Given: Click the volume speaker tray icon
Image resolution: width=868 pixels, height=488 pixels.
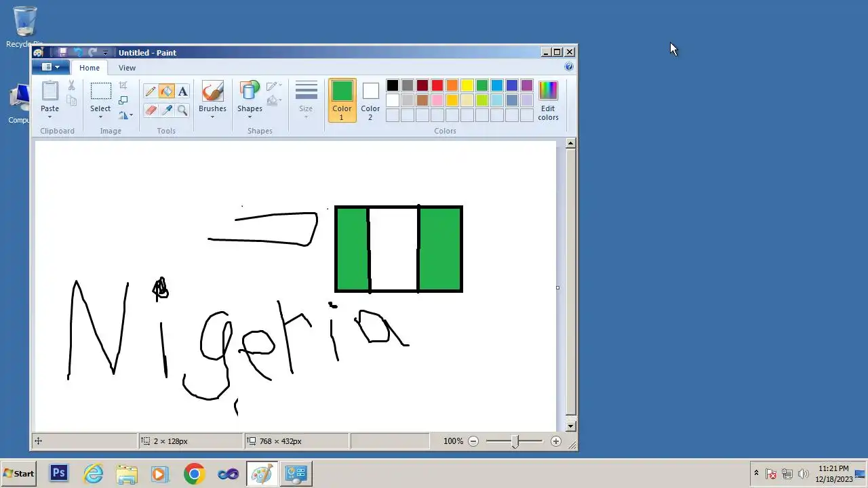Looking at the screenshot, I should (804, 474).
